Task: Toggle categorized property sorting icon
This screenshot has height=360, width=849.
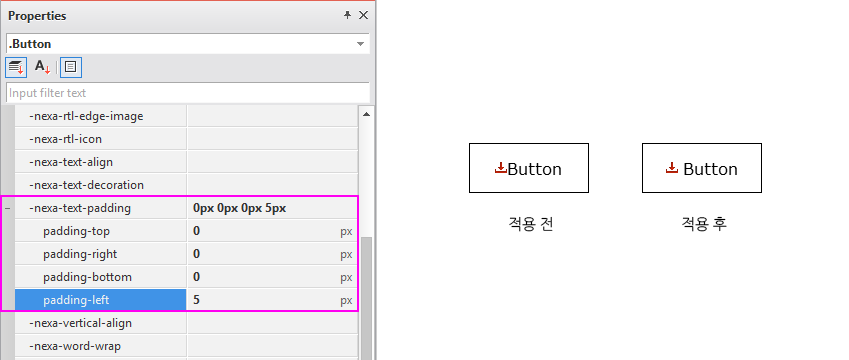Action: (x=16, y=67)
